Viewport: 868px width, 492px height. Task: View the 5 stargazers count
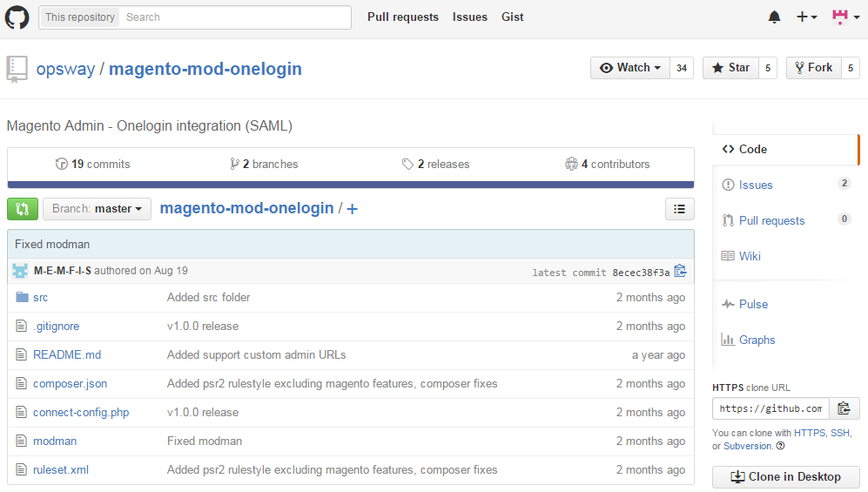[768, 68]
